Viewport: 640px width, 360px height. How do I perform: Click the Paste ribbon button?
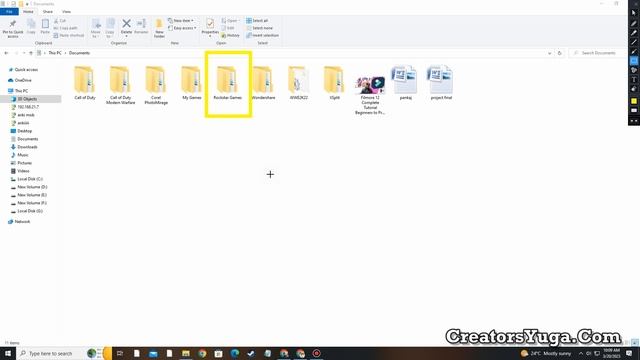tap(45, 27)
